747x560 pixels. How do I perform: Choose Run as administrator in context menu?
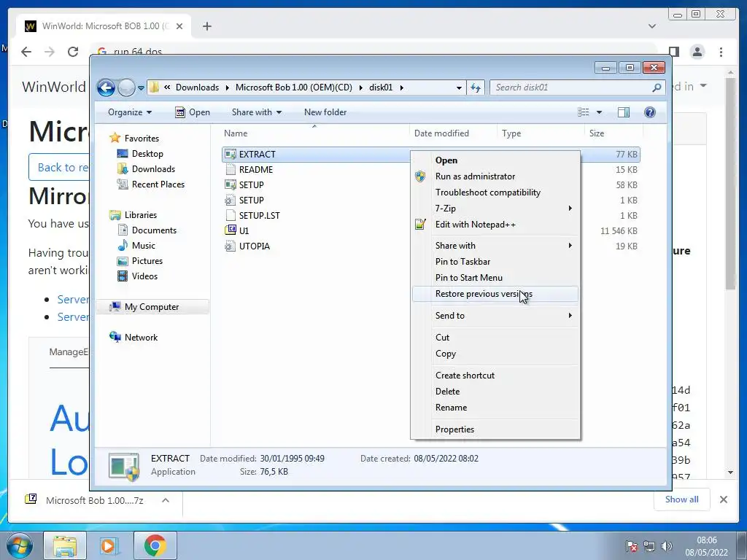click(x=495, y=176)
